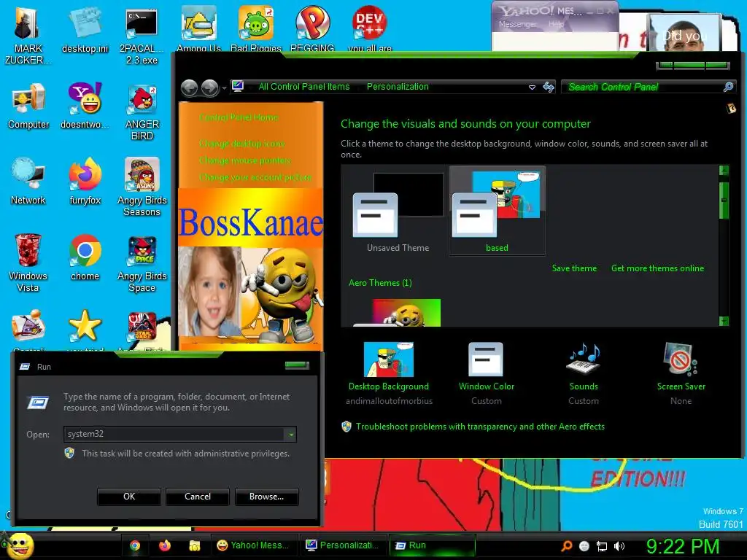Screen dimensions: 747x560
Task: Click Get more themes online link
Action: coord(657,268)
